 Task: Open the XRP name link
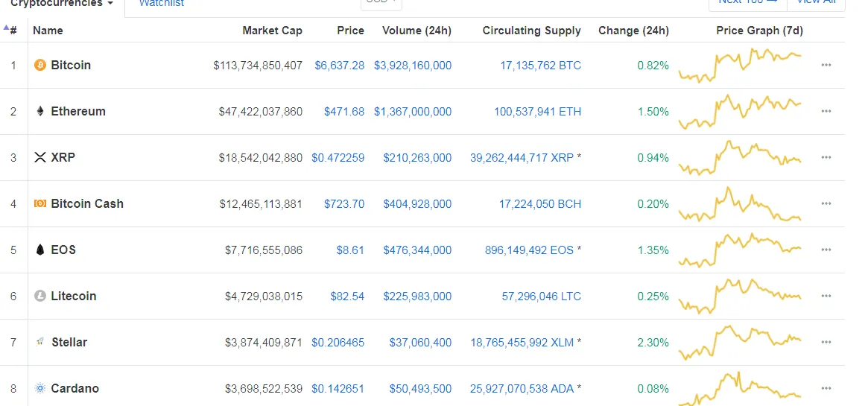click(63, 158)
